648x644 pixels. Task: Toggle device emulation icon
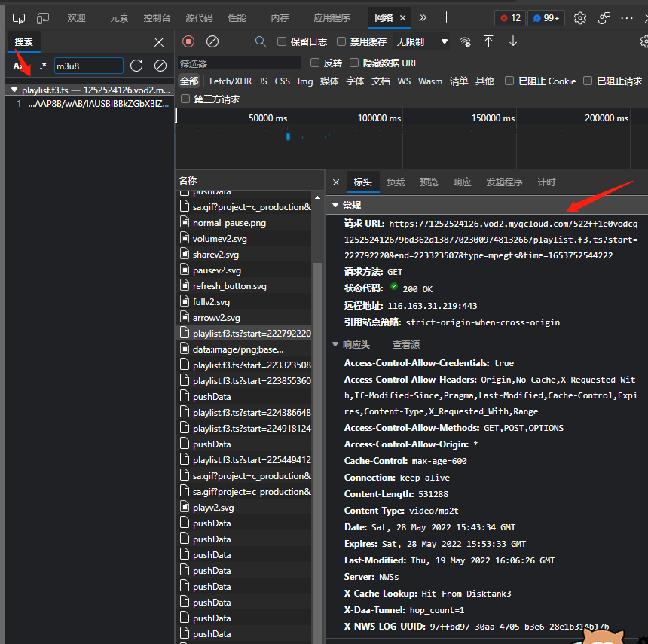pyautogui.click(x=43, y=17)
